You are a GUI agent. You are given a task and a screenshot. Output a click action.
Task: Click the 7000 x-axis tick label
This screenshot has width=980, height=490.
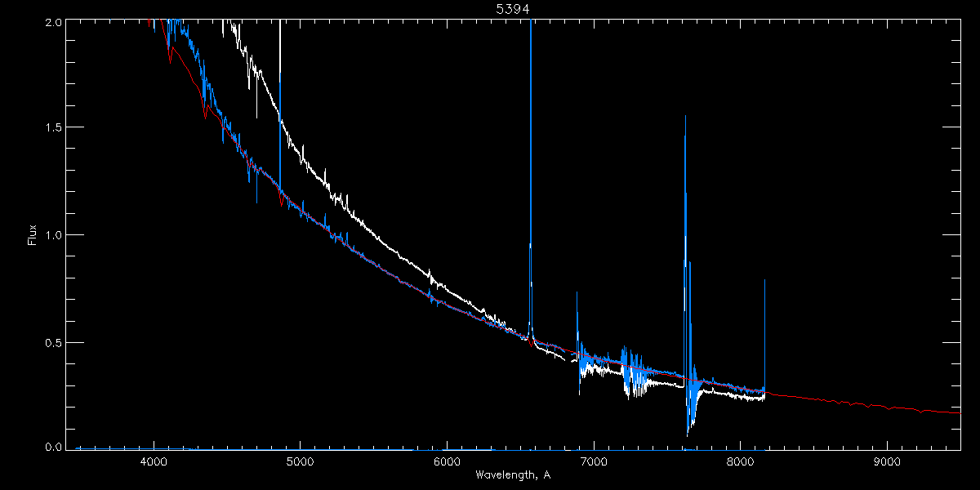pyautogui.click(x=594, y=461)
